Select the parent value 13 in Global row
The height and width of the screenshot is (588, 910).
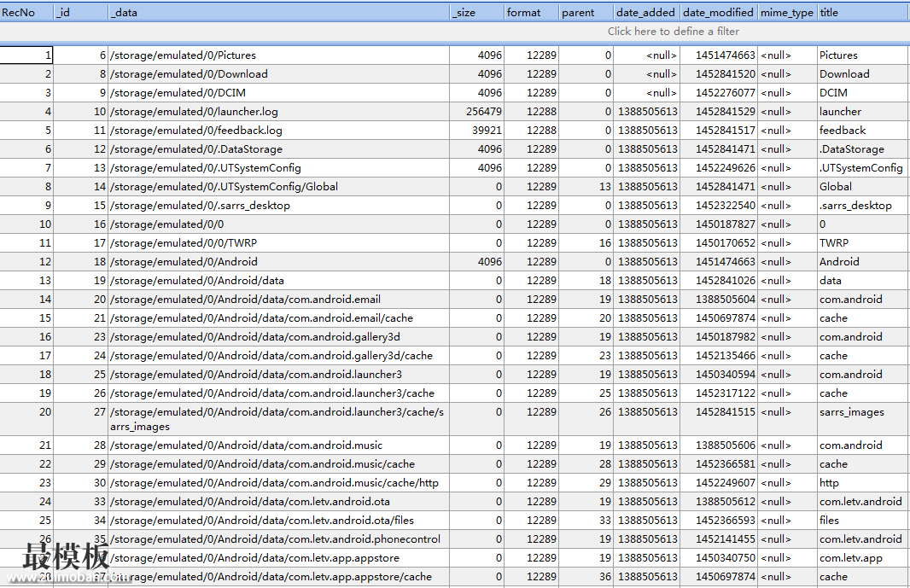point(586,186)
